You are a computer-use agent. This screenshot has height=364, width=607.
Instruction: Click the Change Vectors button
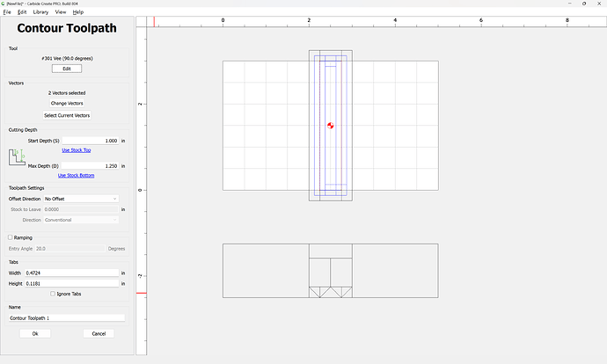point(67,103)
